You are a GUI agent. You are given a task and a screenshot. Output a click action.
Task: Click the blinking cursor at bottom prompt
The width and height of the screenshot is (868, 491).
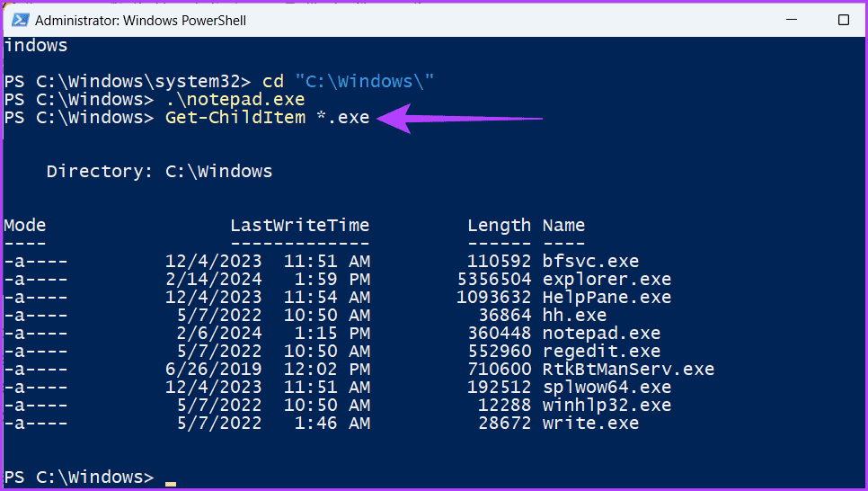click(171, 484)
